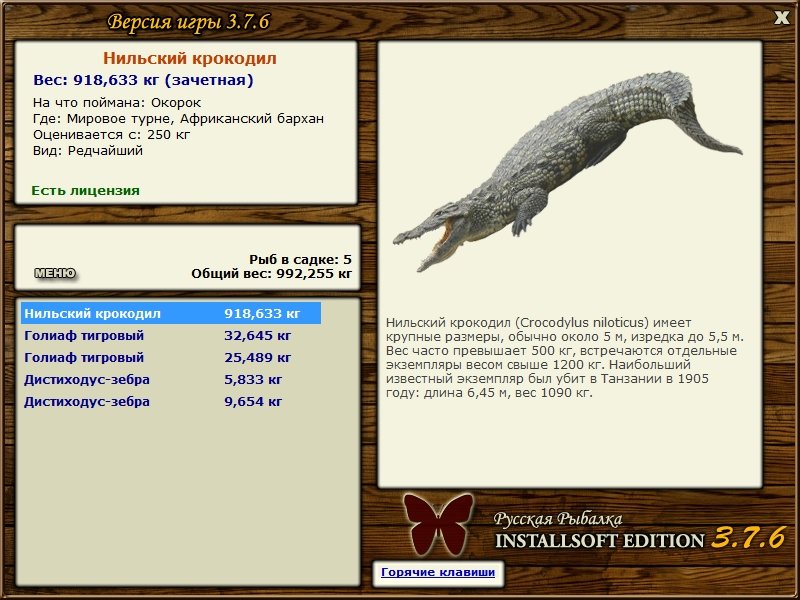Click the Общий вес: 992,255 кг total
800x600 pixels.
[x=271, y=273]
